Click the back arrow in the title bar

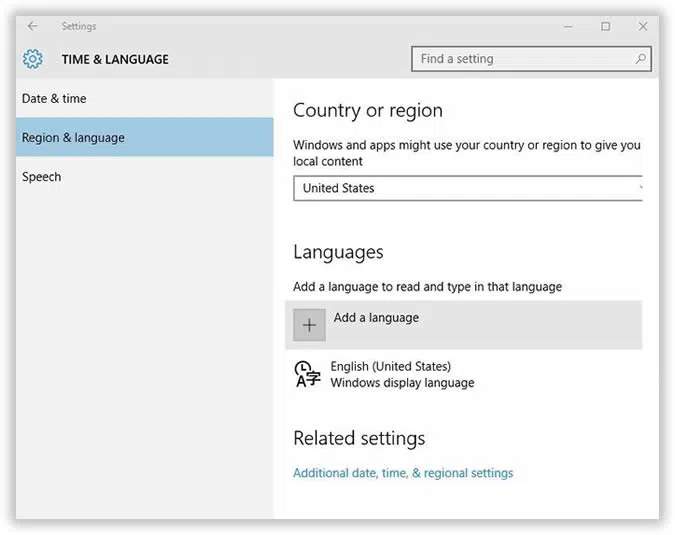33,26
